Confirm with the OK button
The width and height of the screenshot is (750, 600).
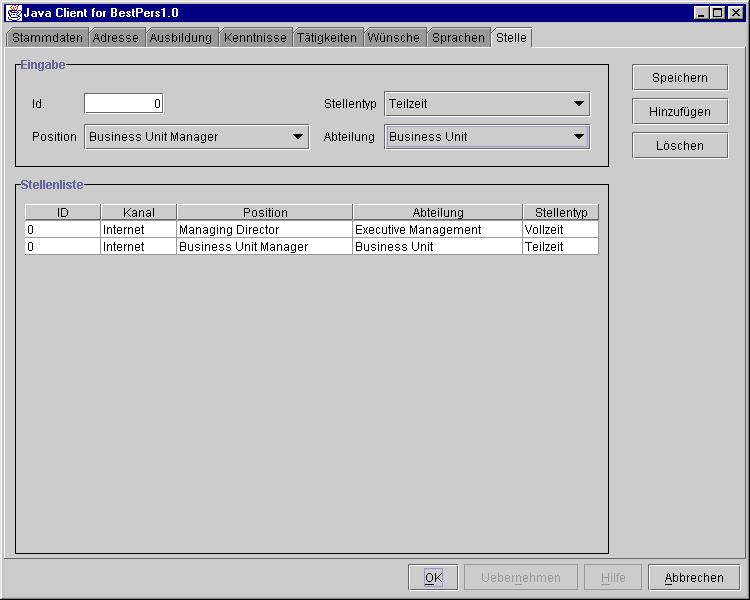[433, 578]
